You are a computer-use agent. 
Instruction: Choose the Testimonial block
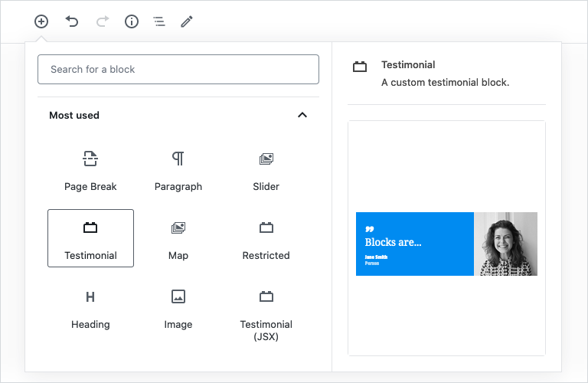[x=90, y=238]
